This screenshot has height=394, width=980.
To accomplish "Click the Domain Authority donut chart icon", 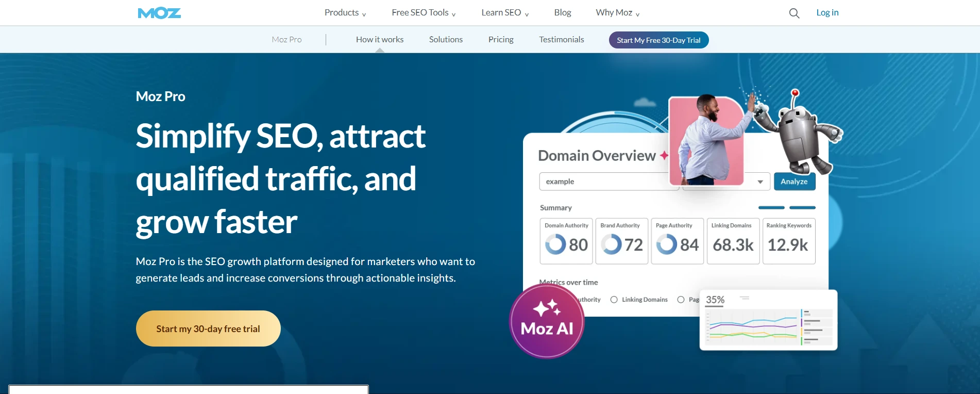I will [555, 244].
